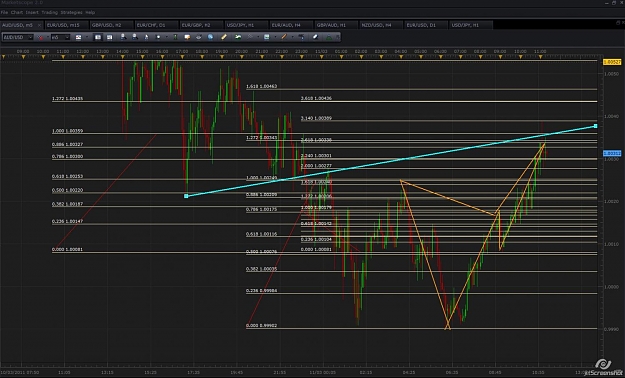
Task: Switch to the EUR/AUD, H4 chart tab
Action: tap(291, 25)
